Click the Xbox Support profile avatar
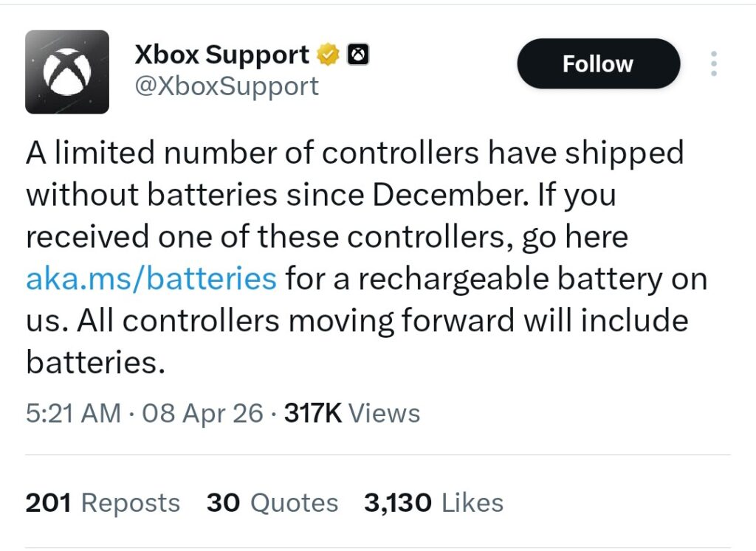Image resolution: width=756 pixels, height=551 pixels. click(x=69, y=70)
